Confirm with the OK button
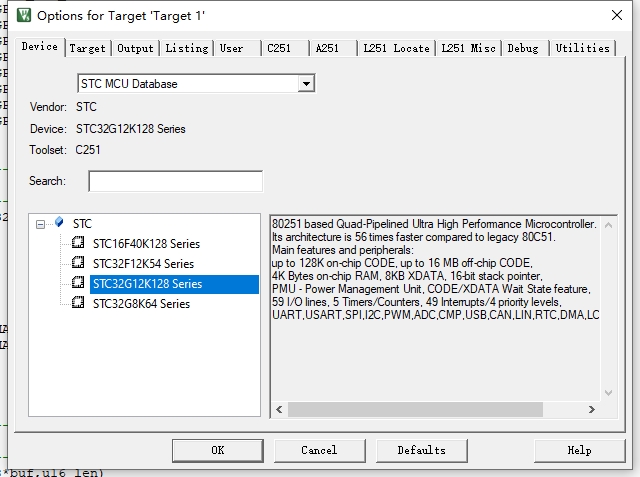This screenshot has width=640, height=477. click(218, 450)
